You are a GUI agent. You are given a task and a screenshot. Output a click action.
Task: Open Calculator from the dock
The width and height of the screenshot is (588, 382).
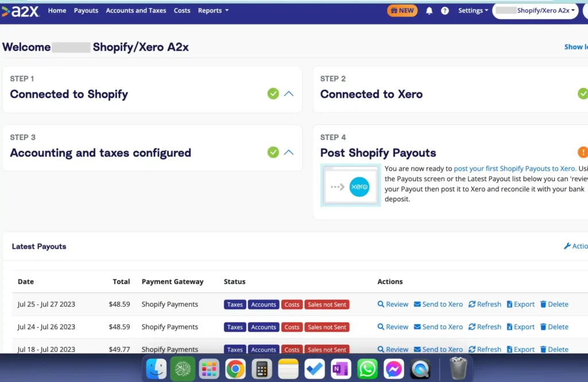click(x=262, y=369)
